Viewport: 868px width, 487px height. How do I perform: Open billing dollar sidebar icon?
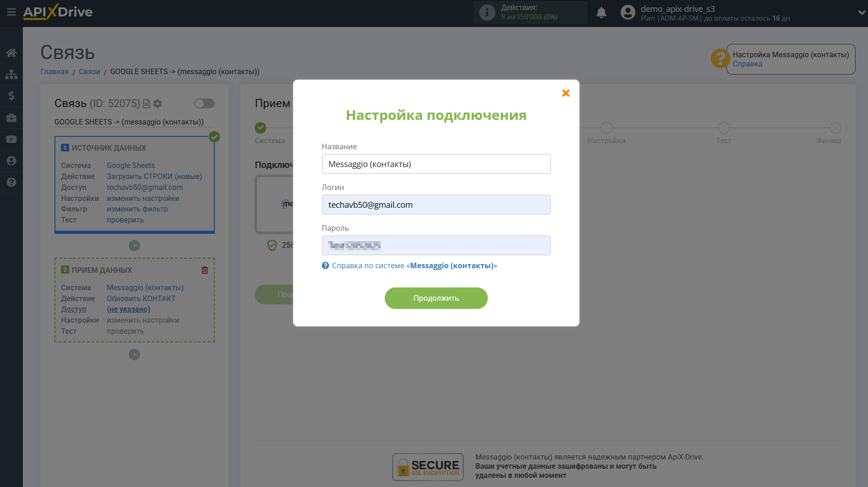pyautogui.click(x=11, y=96)
